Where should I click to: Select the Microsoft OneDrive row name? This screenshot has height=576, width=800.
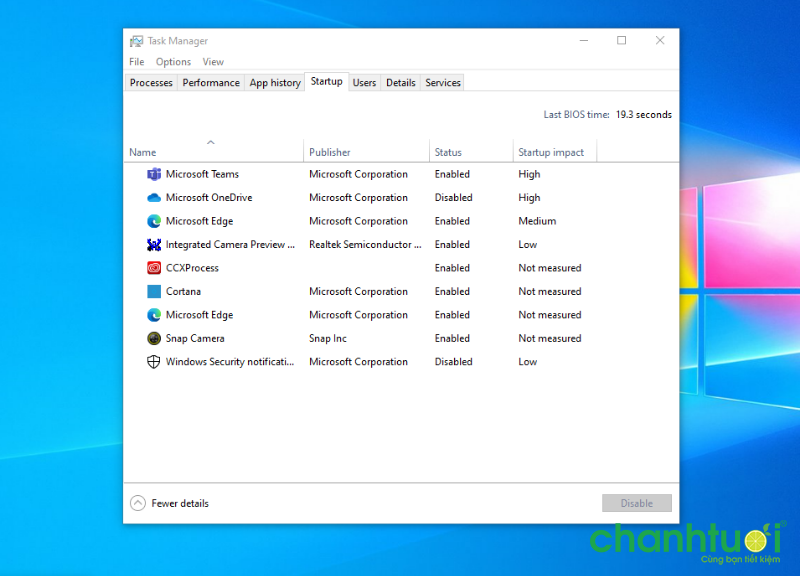pos(209,198)
